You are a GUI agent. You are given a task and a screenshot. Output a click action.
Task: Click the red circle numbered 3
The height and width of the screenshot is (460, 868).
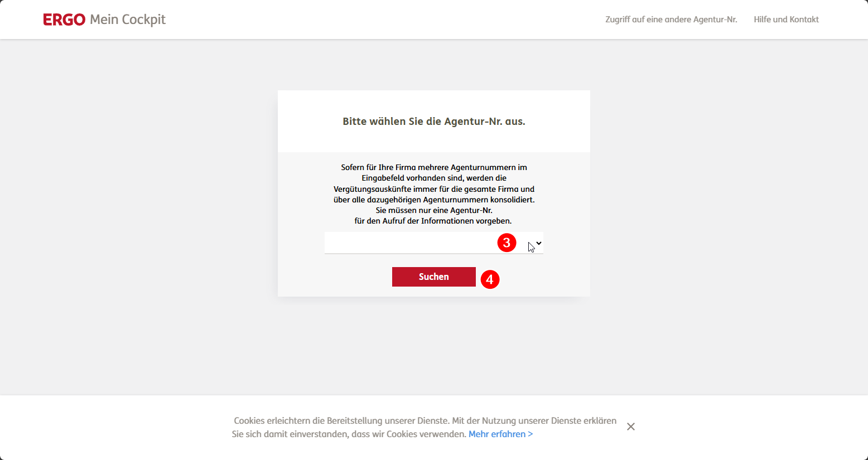(x=507, y=243)
